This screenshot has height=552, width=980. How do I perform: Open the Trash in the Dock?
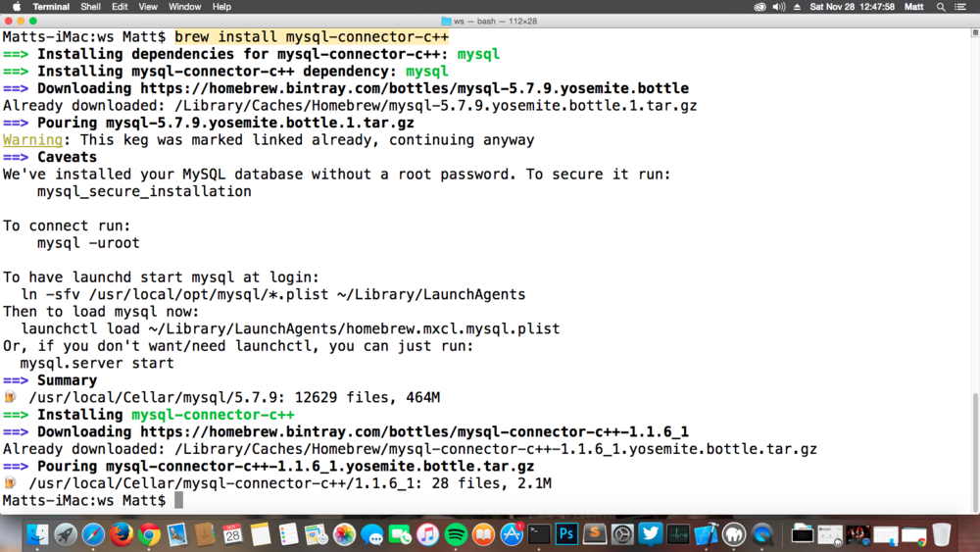pos(941,534)
